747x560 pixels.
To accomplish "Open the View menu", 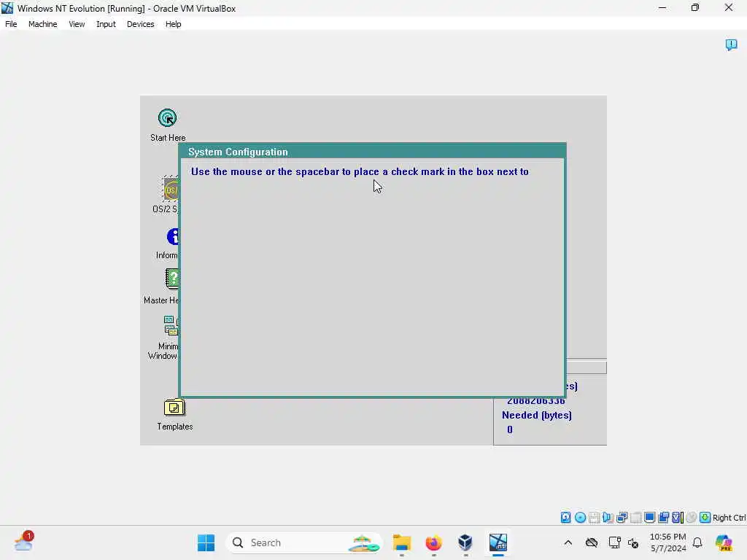I will click(x=77, y=24).
